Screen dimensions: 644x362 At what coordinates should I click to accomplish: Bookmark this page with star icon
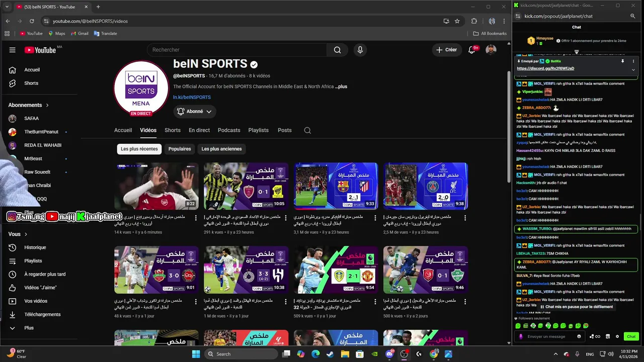pos(457,21)
